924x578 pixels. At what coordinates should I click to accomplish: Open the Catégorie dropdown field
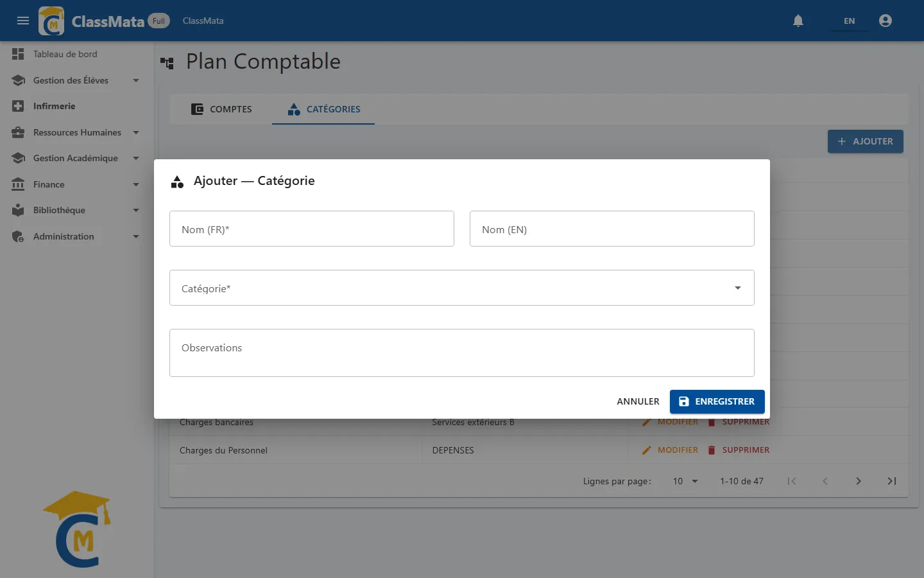click(462, 288)
